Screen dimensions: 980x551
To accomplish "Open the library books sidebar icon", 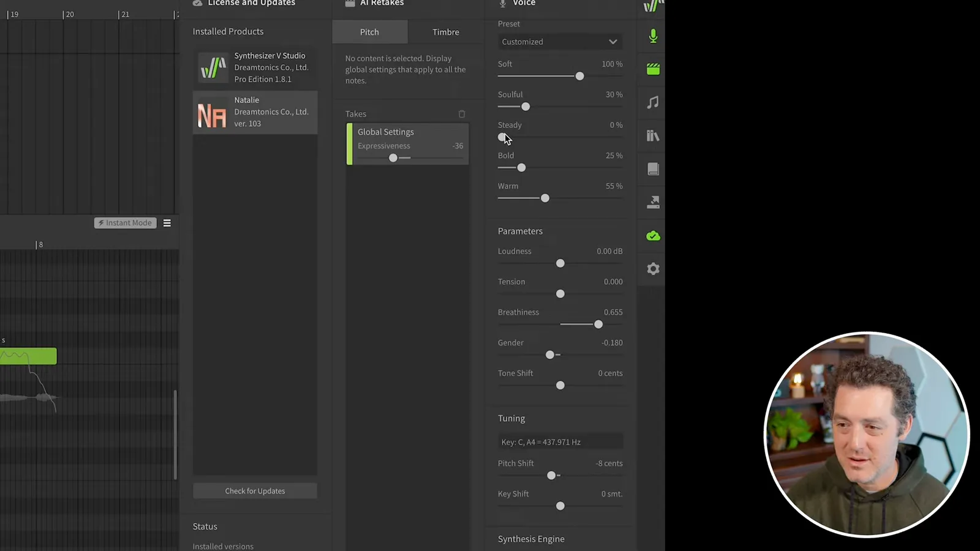I will click(x=653, y=135).
